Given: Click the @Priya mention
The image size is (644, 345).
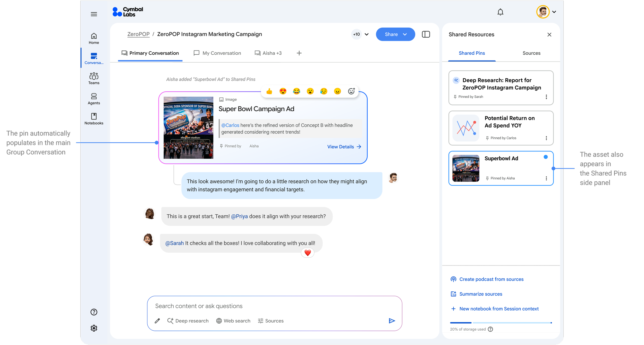Looking at the screenshot, I should pyautogui.click(x=239, y=216).
